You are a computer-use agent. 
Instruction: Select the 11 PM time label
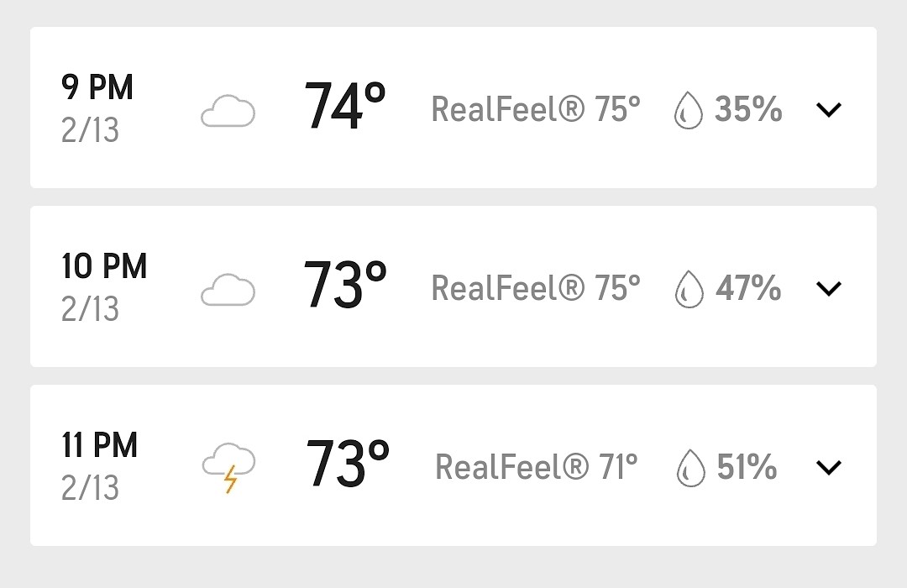(x=99, y=445)
